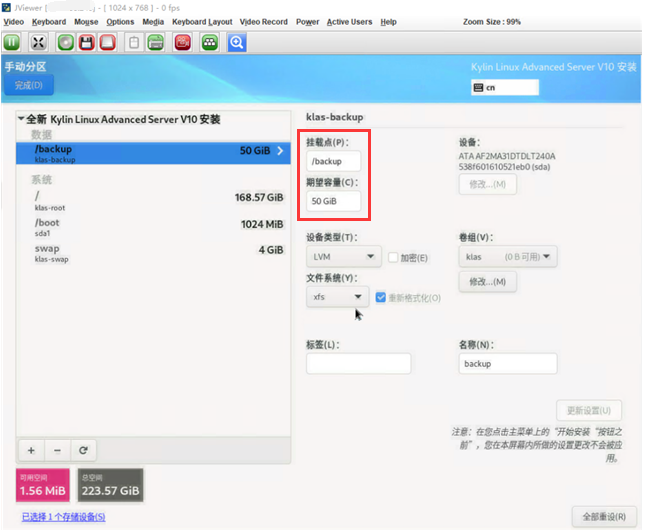Show the soft keyboard icon
The width and height of the screenshot is (646, 532).
(155, 42)
